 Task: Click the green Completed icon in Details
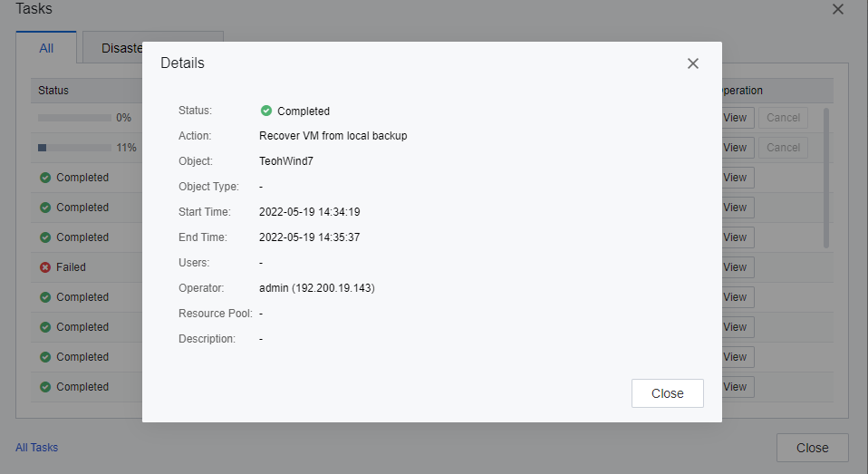266,111
